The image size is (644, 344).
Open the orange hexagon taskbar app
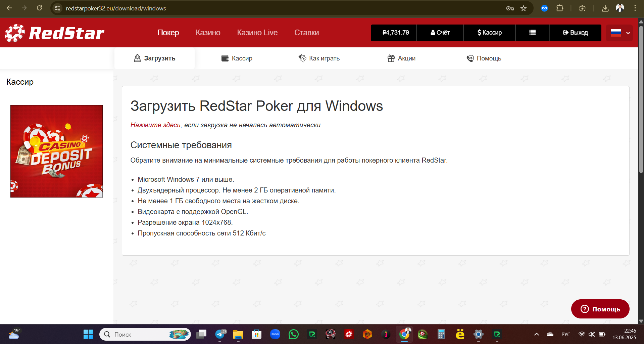tap(367, 334)
